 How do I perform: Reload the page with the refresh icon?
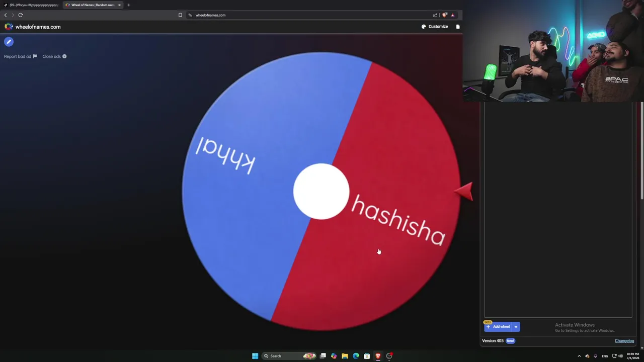pos(21,15)
